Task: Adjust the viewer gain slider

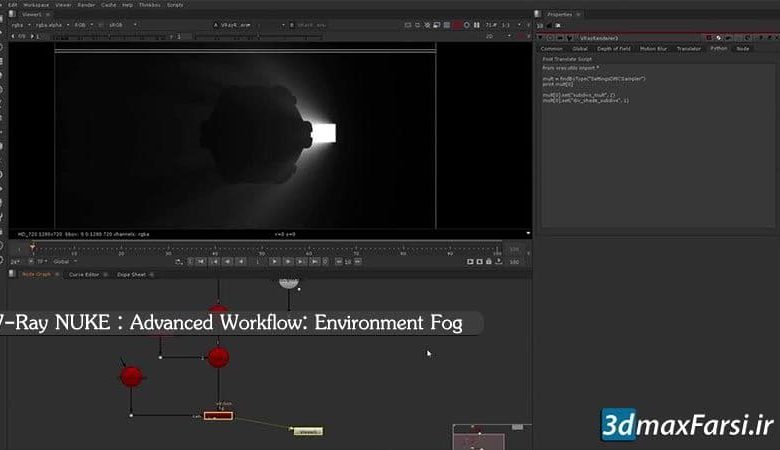Action: coord(110,37)
